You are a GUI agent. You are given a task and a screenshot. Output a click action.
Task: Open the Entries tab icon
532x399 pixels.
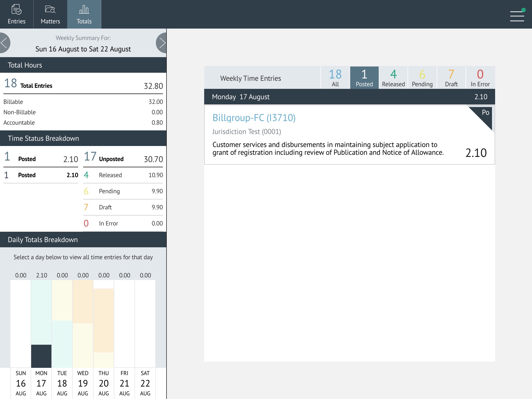point(17,10)
